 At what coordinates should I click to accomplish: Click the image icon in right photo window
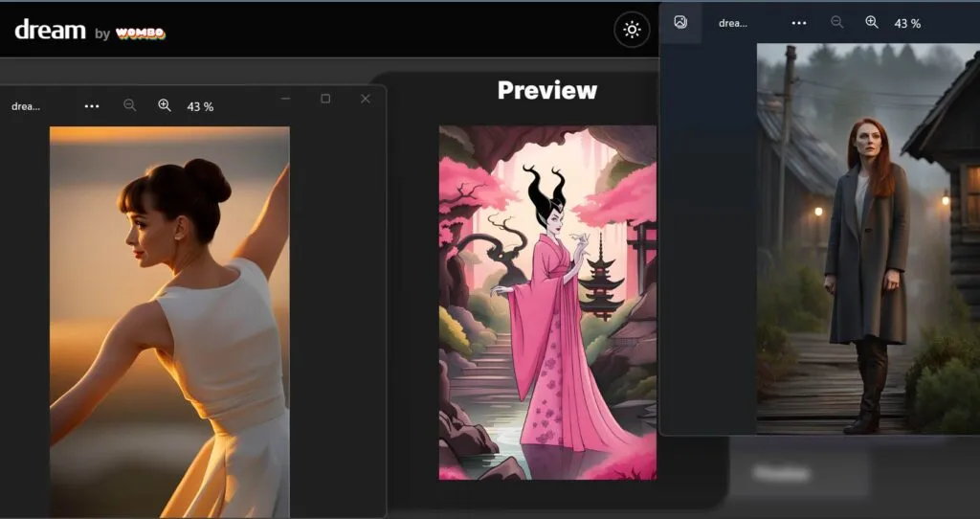(680, 23)
